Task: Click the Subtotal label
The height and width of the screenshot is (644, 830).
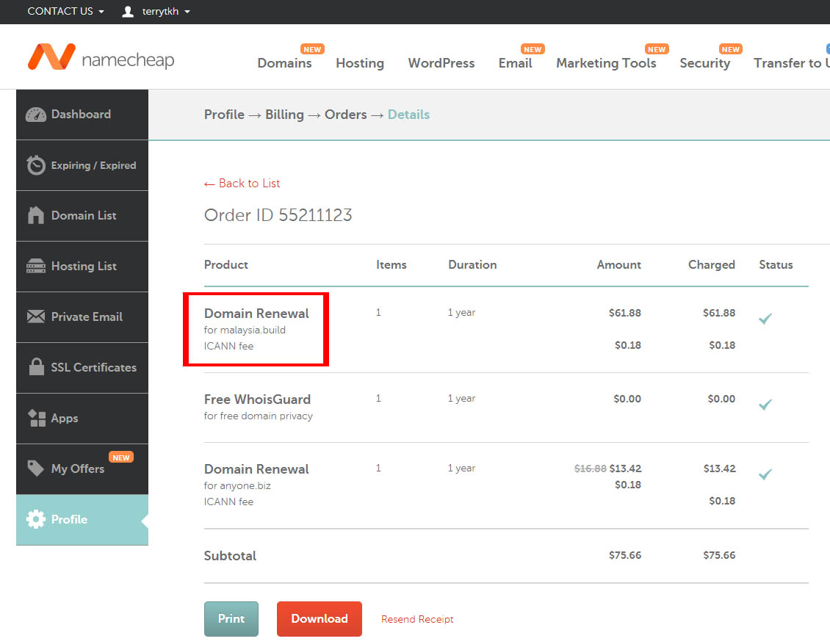Action: (230, 556)
